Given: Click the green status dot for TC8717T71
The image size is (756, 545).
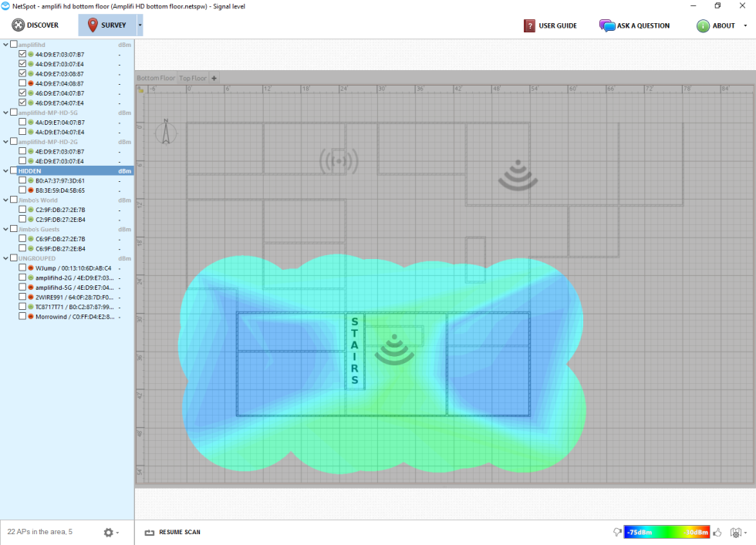Looking at the screenshot, I should coord(30,307).
